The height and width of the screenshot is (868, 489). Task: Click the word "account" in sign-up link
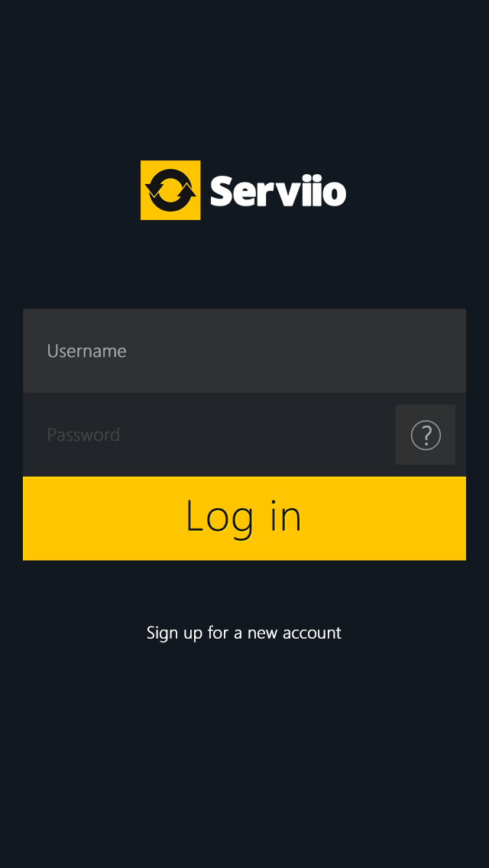pos(313,633)
